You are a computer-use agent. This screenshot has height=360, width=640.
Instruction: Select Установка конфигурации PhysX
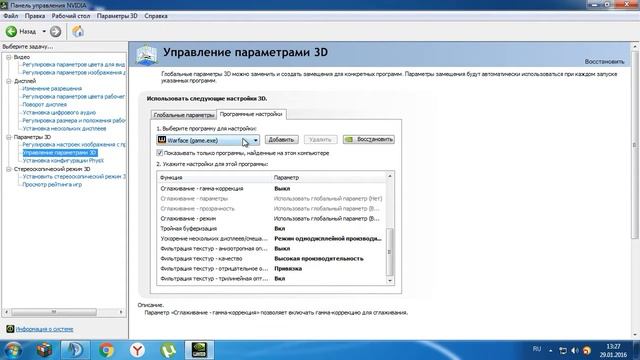(x=63, y=161)
